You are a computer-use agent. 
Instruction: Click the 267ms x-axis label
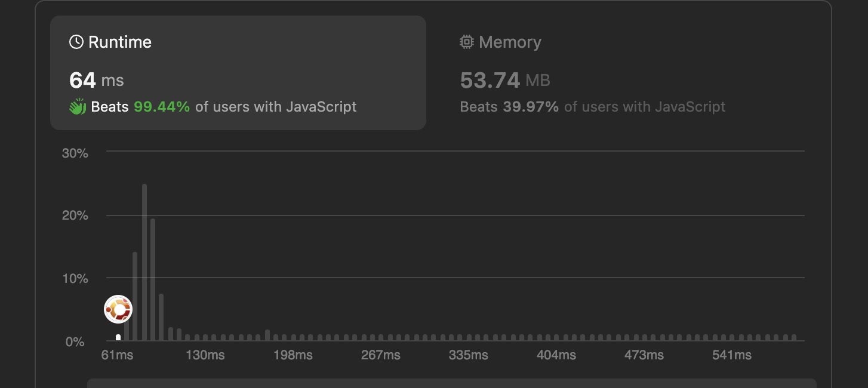[x=380, y=355]
